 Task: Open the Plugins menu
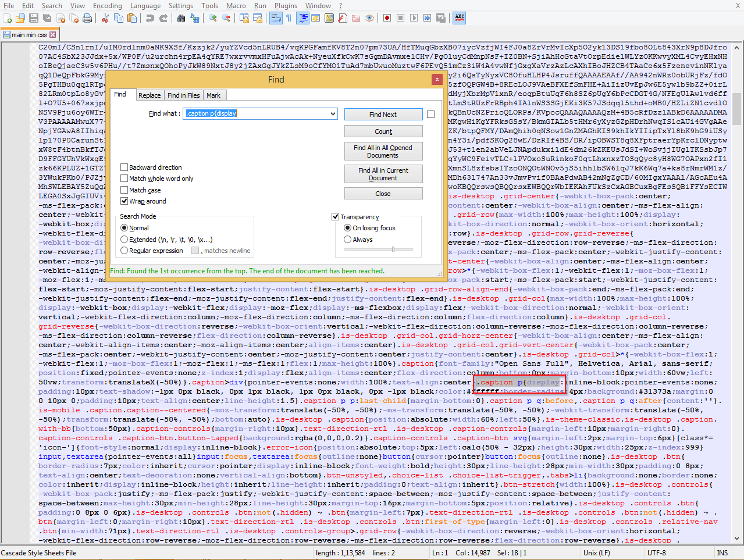(286, 6)
